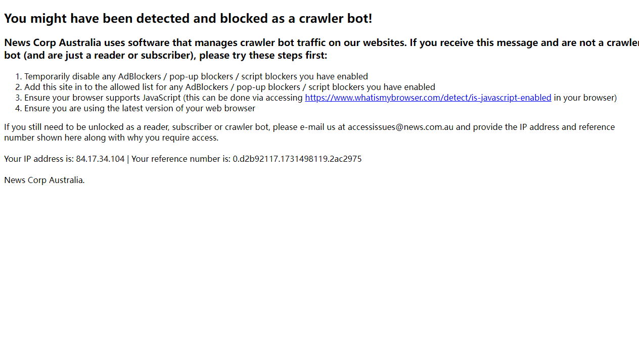Click the "News Corp Australia." signature line
Image resolution: width=639 pixels, height=364 pixels.
point(44,180)
